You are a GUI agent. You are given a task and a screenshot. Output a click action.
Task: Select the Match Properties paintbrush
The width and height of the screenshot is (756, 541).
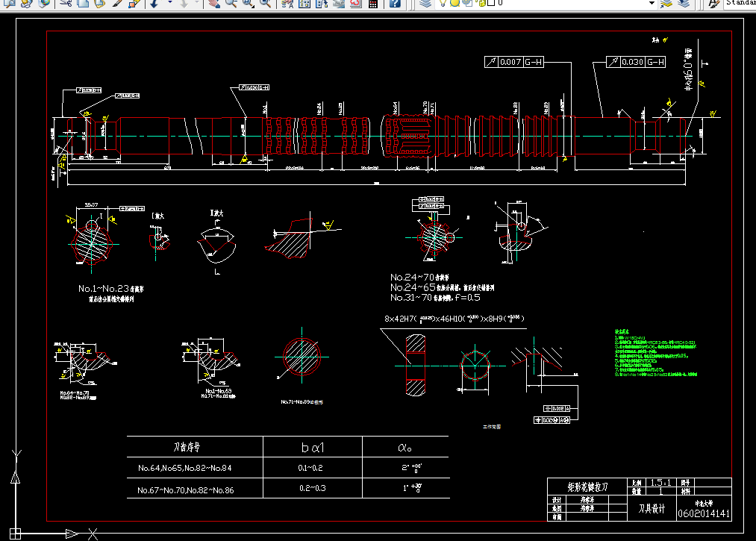coord(117,3)
